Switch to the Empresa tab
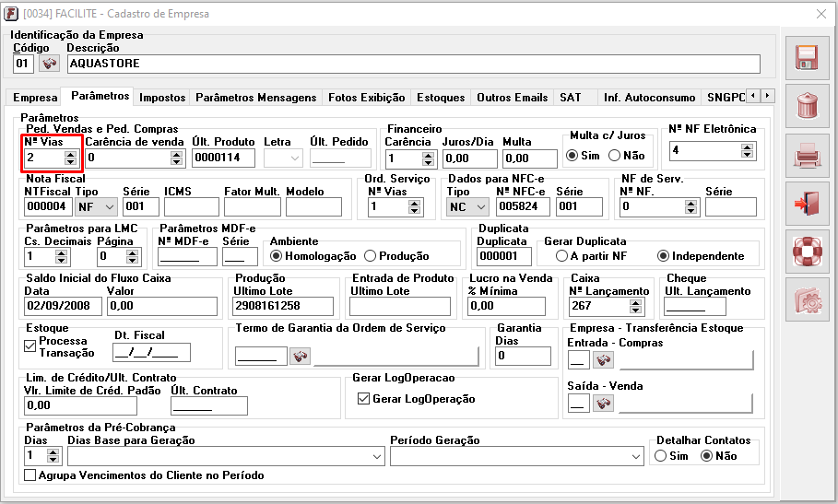838x504 pixels. tap(35, 98)
